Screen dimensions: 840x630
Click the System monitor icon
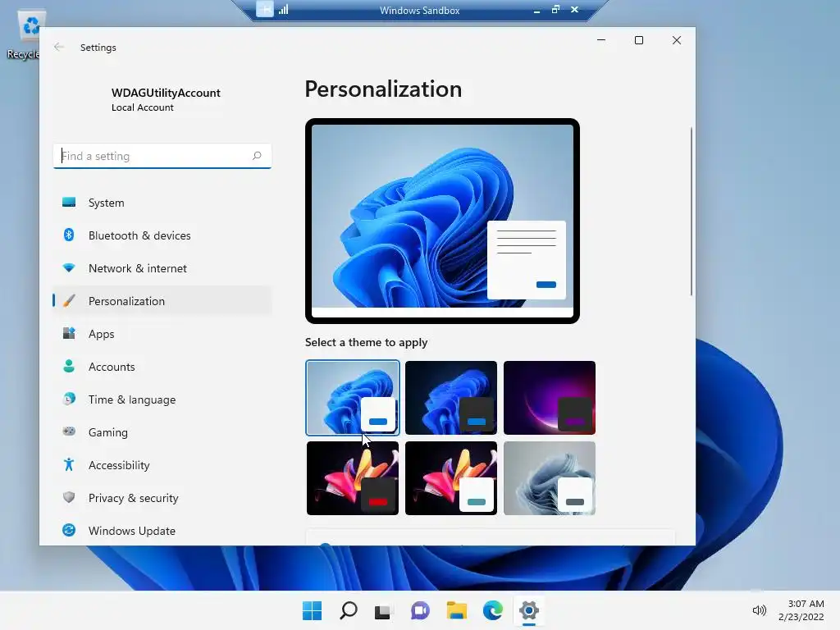[x=69, y=202]
